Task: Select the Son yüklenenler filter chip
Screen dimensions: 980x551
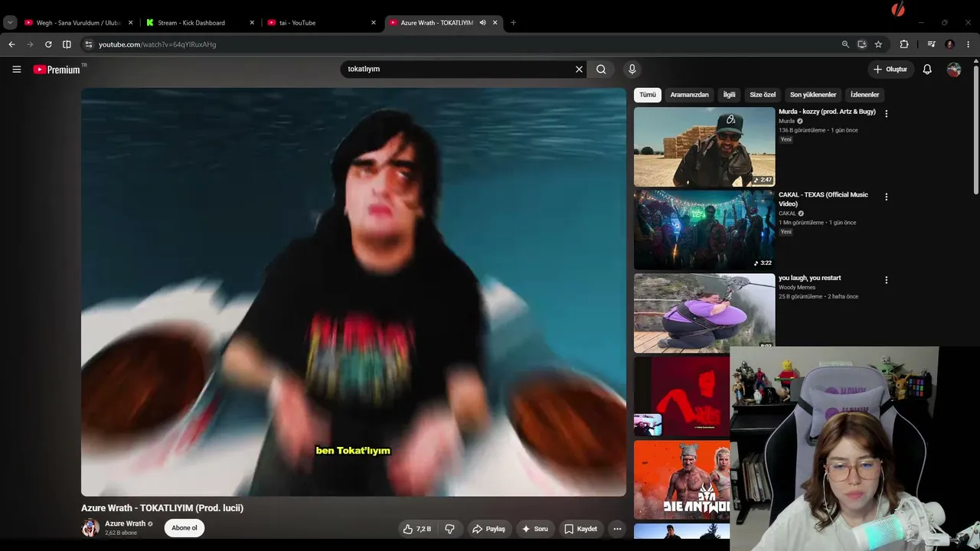Action: point(813,95)
